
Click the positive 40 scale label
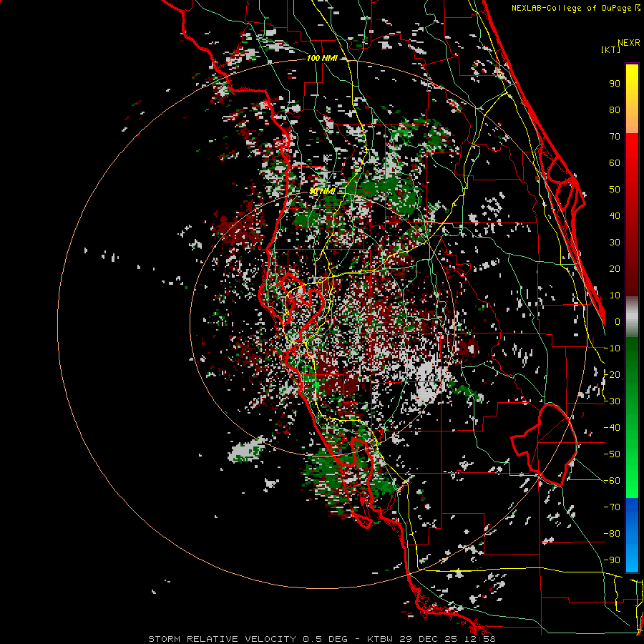click(615, 215)
